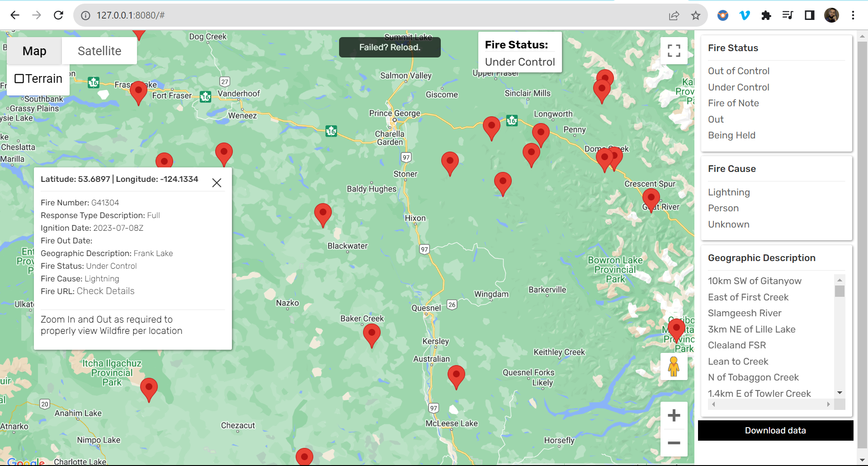Close the wildfire info popup

(x=217, y=183)
